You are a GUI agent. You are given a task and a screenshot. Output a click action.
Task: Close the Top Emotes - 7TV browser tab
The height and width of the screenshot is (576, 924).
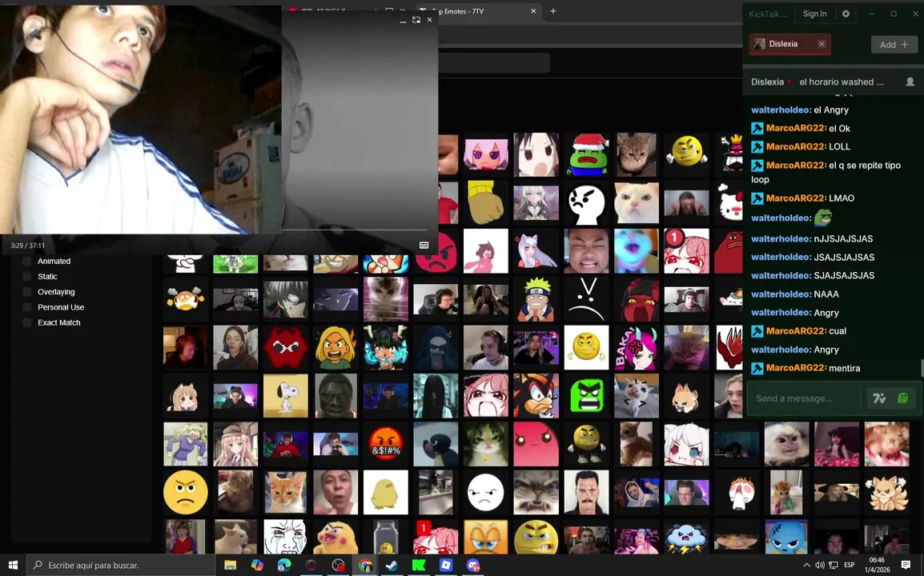(x=533, y=11)
